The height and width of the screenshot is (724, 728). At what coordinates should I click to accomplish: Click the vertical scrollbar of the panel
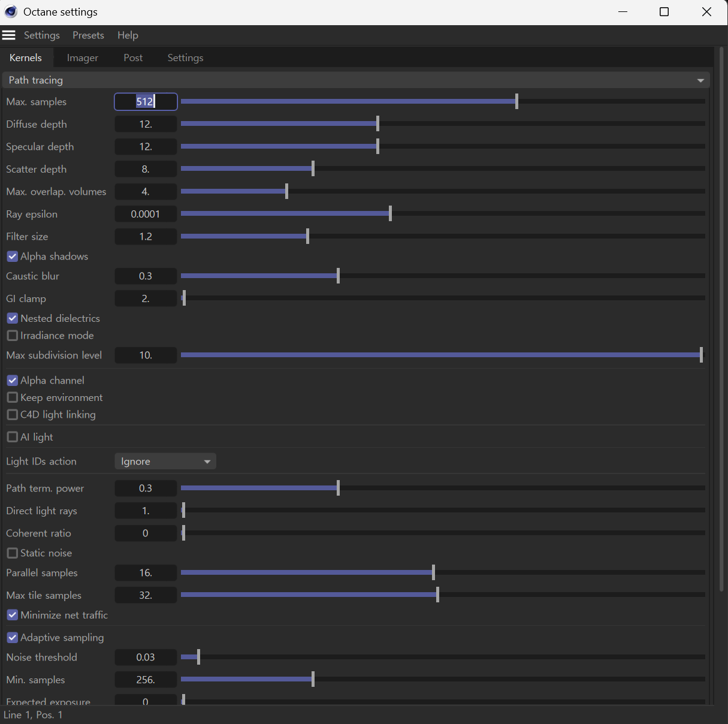point(721,320)
